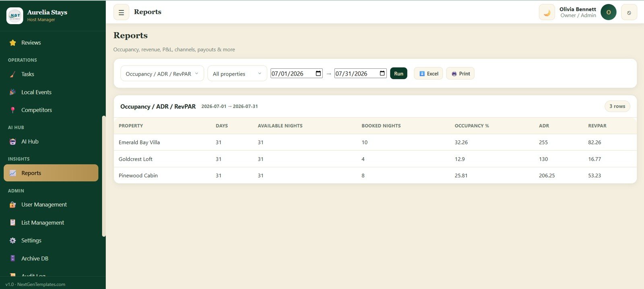Click the OCCUPANCY % column header
Viewport: 644px width, 289px height.
[472, 126]
